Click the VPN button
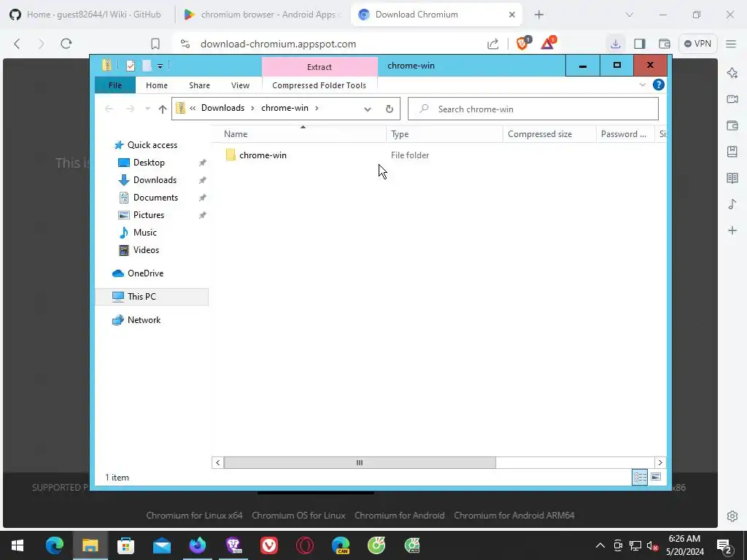The width and height of the screenshot is (747, 560). coord(697,44)
